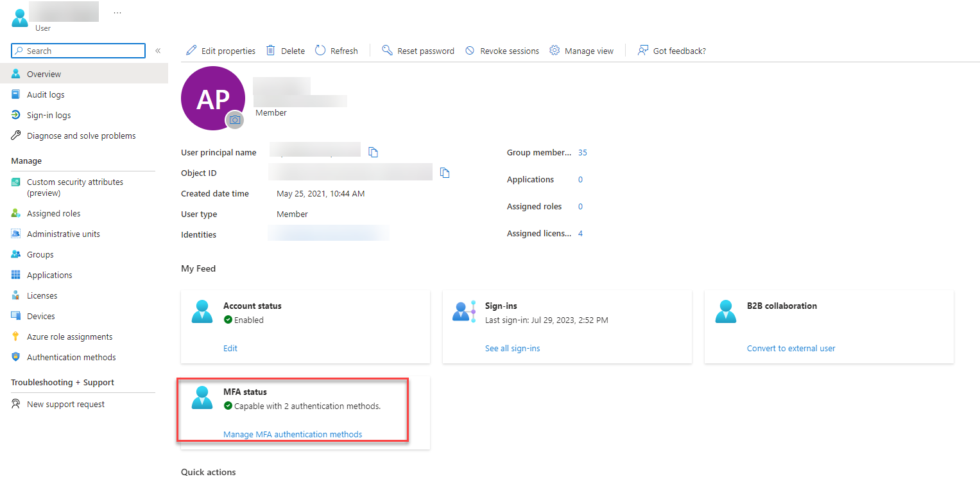
Task: Select the Edit properties pencil icon
Action: (x=191, y=50)
